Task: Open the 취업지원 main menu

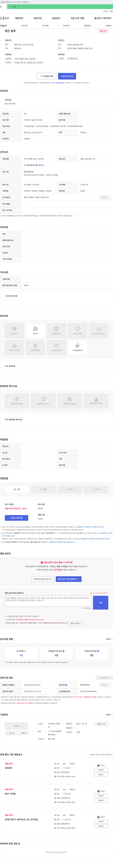Action: pos(38,18)
